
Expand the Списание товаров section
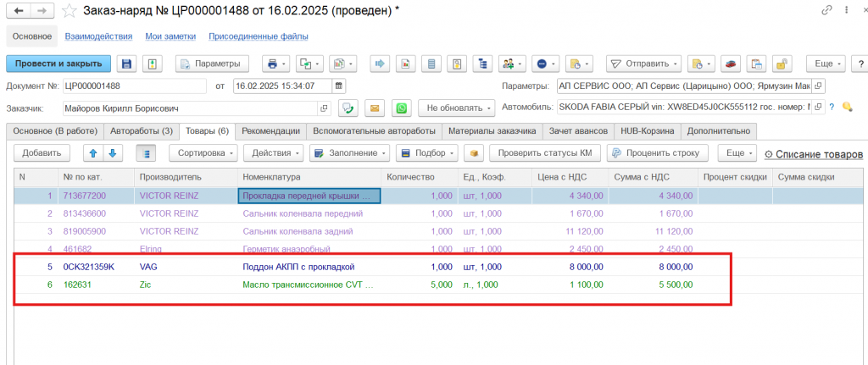pos(813,154)
